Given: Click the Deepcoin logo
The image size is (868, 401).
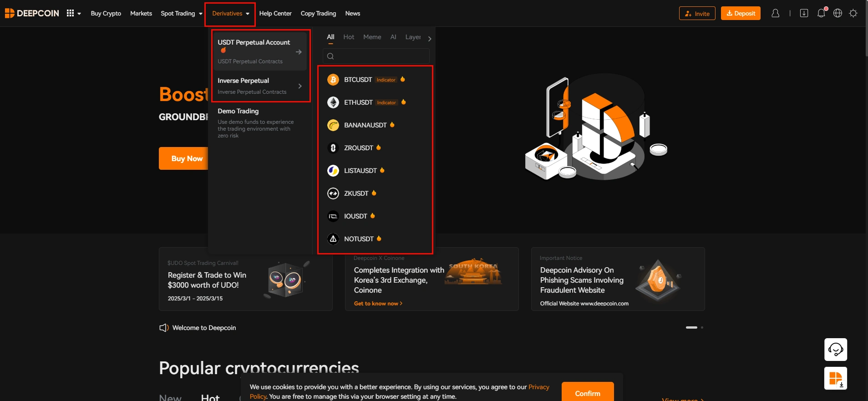Looking at the screenshot, I should [x=32, y=13].
